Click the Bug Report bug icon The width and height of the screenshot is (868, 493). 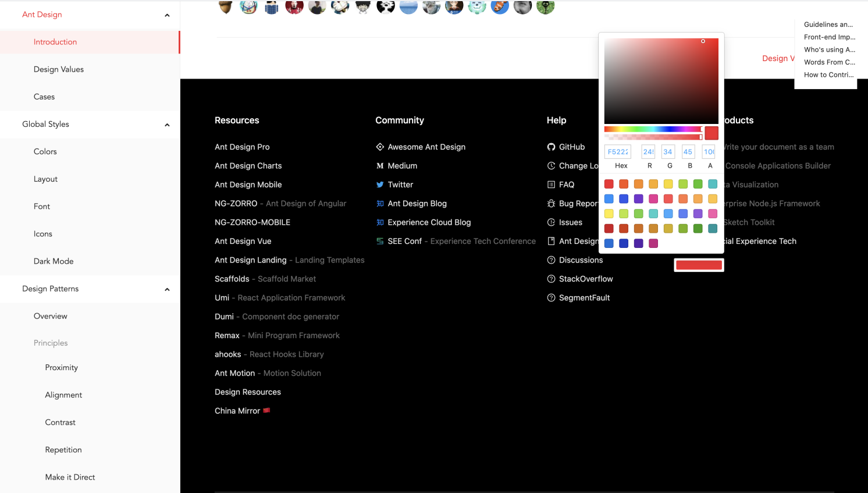[551, 204]
